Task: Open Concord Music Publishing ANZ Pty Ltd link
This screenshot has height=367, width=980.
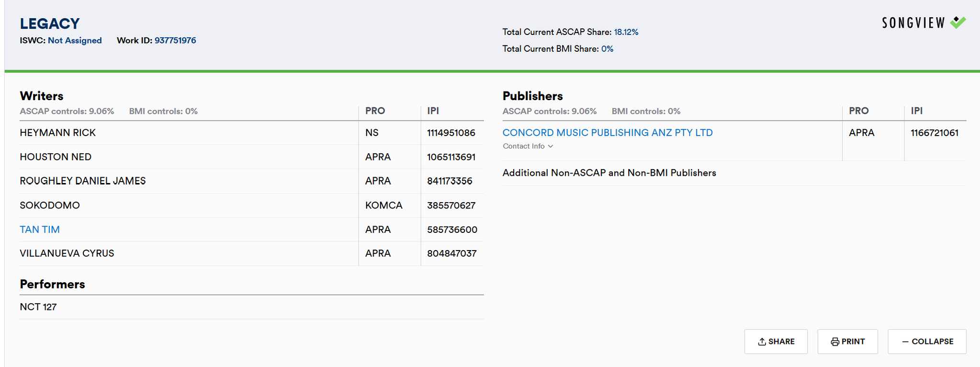Action: [x=608, y=133]
